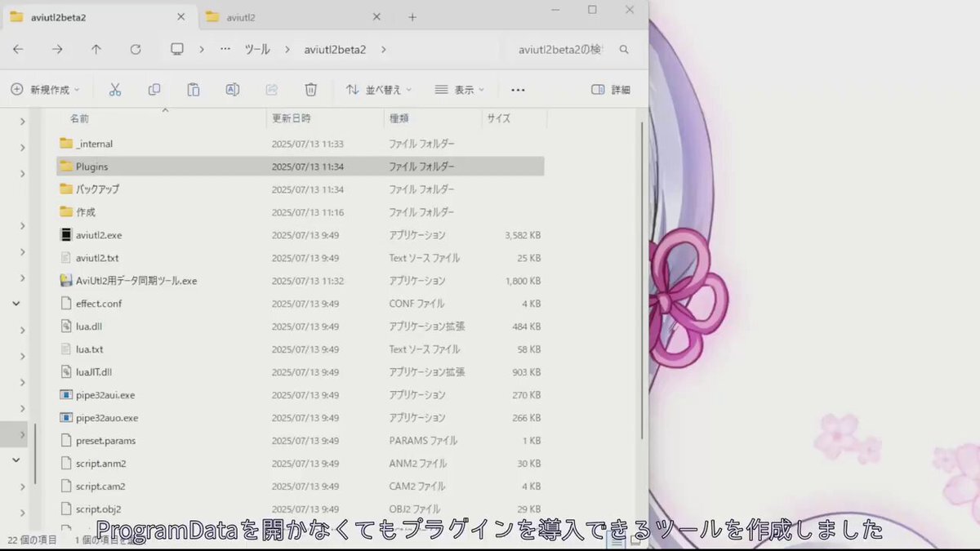This screenshot has width=980, height=551.
Task: Click the search magnifier icon
Action: click(x=624, y=50)
